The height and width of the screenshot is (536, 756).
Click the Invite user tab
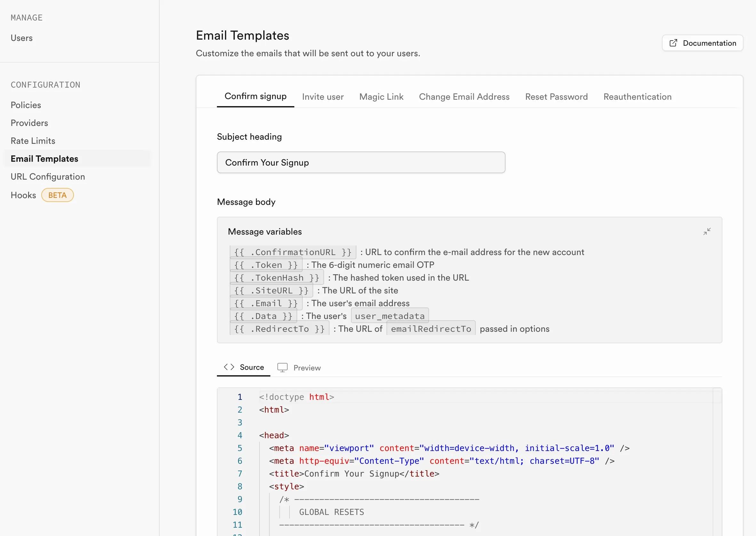tap(323, 96)
